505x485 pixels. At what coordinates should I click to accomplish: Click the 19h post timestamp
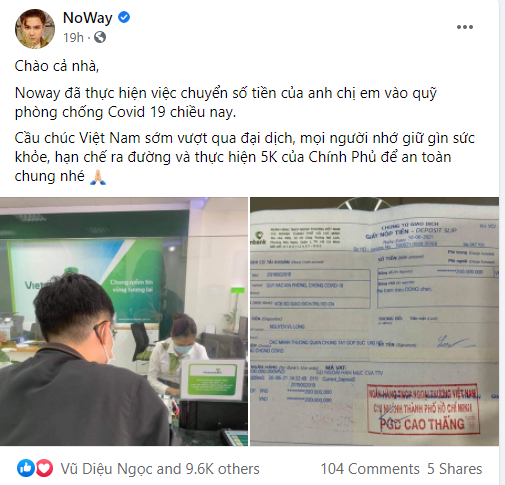(73, 38)
